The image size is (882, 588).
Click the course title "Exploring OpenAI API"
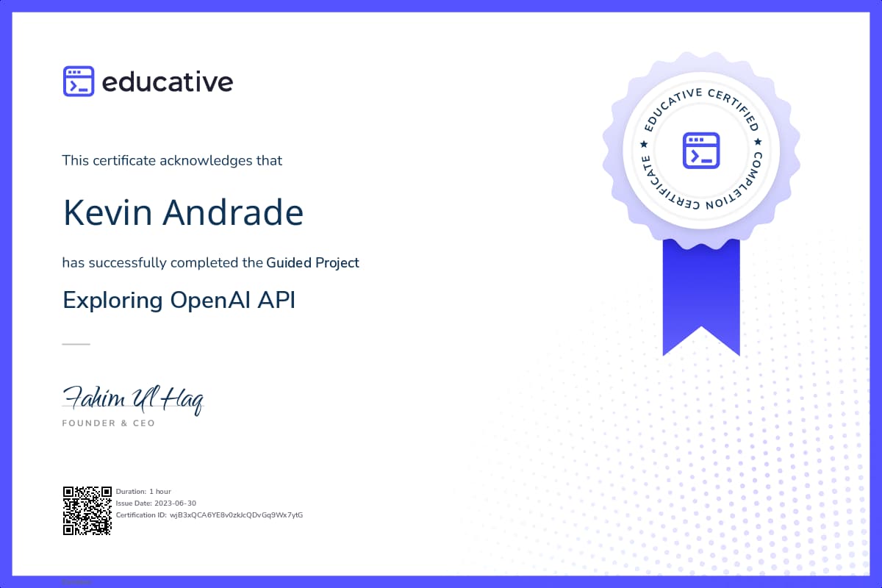(179, 301)
